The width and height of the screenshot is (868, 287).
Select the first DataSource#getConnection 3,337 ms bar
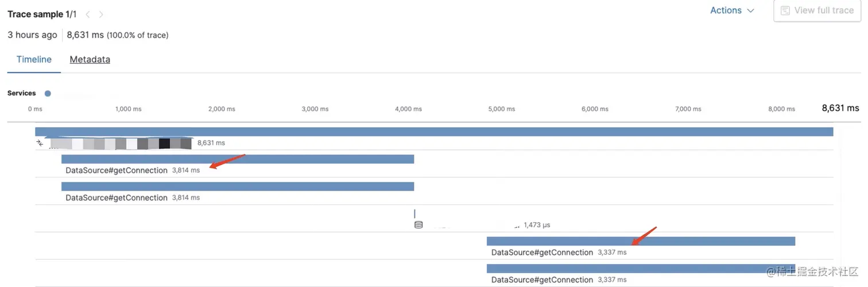641,241
